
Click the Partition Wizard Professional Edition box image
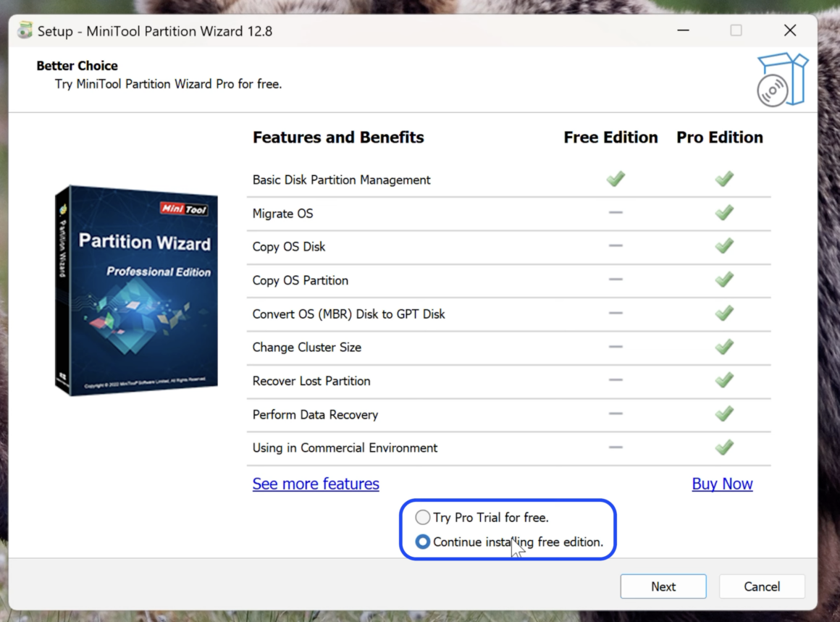pos(136,290)
